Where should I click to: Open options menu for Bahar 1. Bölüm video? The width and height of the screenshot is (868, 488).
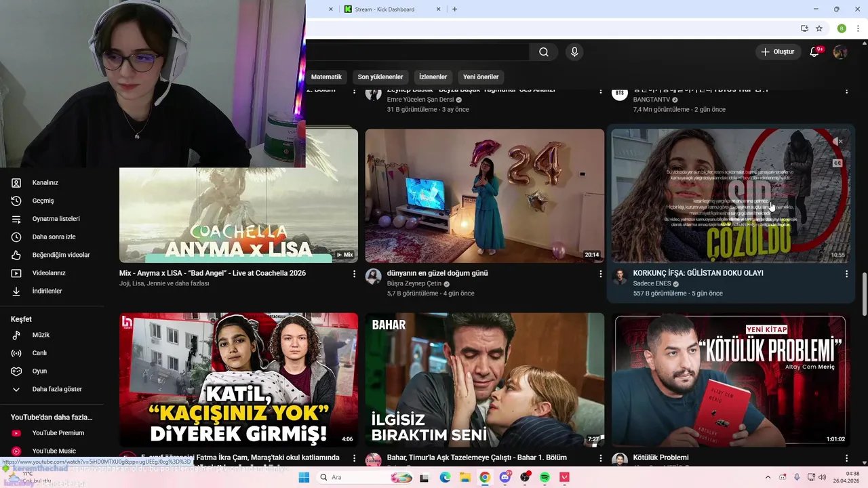[600, 458]
